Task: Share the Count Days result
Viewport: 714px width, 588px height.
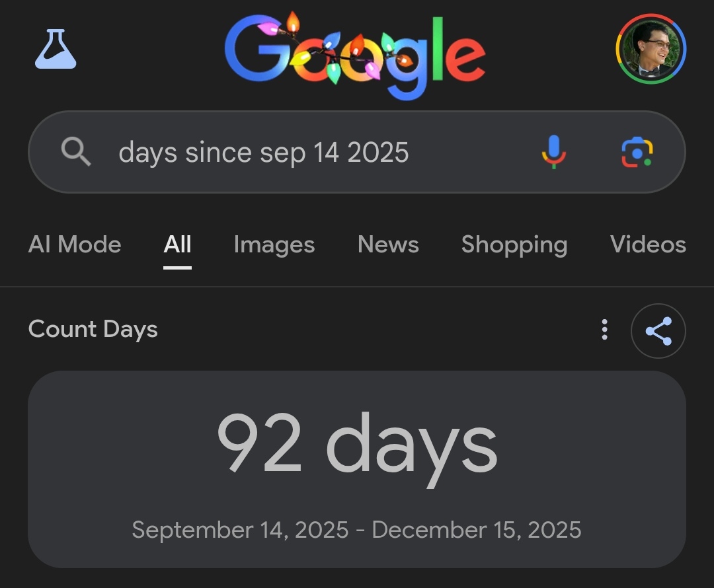Action: pos(658,330)
